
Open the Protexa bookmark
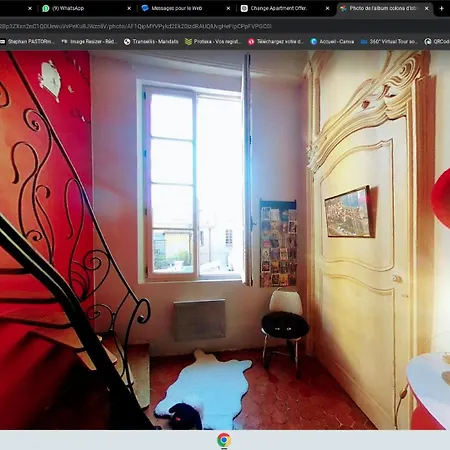(x=213, y=42)
